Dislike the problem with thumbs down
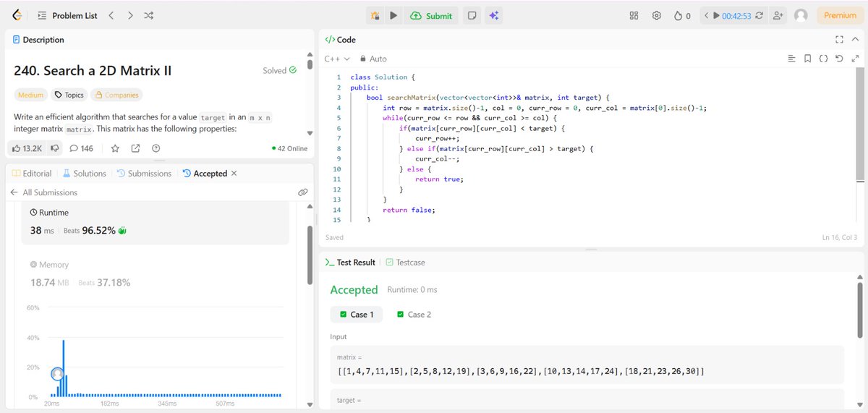868x413 pixels. pos(55,148)
